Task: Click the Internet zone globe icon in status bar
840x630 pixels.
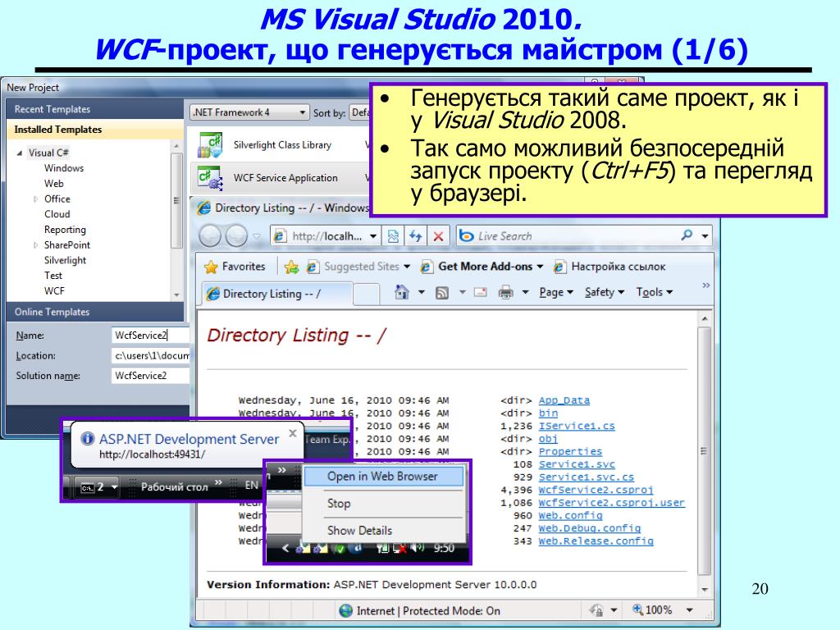Action: tap(346, 610)
